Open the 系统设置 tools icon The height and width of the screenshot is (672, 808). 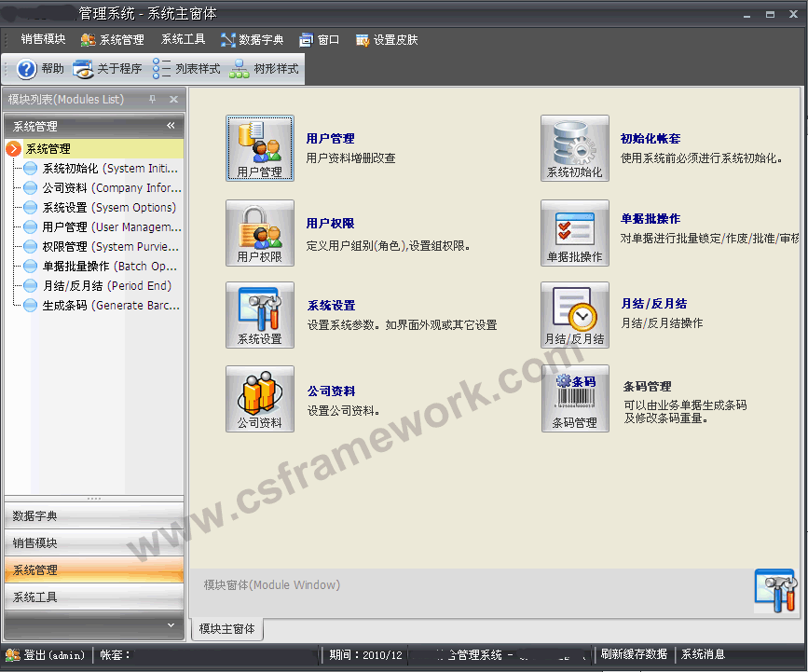(x=259, y=314)
